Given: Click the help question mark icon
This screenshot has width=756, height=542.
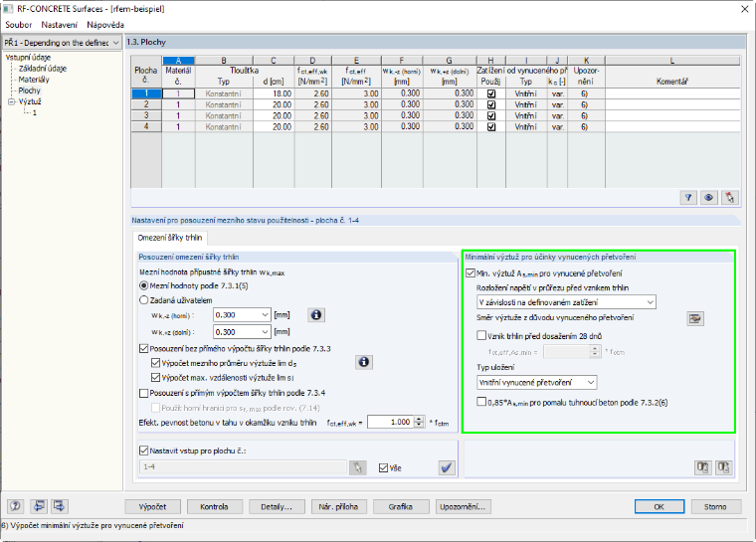Looking at the screenshot, I should tap(16, 506).
